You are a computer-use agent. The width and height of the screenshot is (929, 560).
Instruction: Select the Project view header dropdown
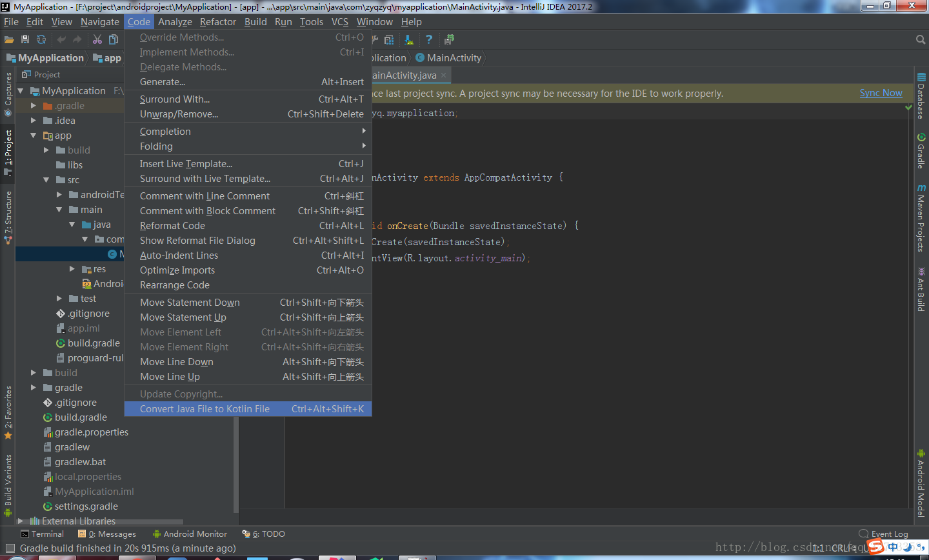tap(41, 75)
